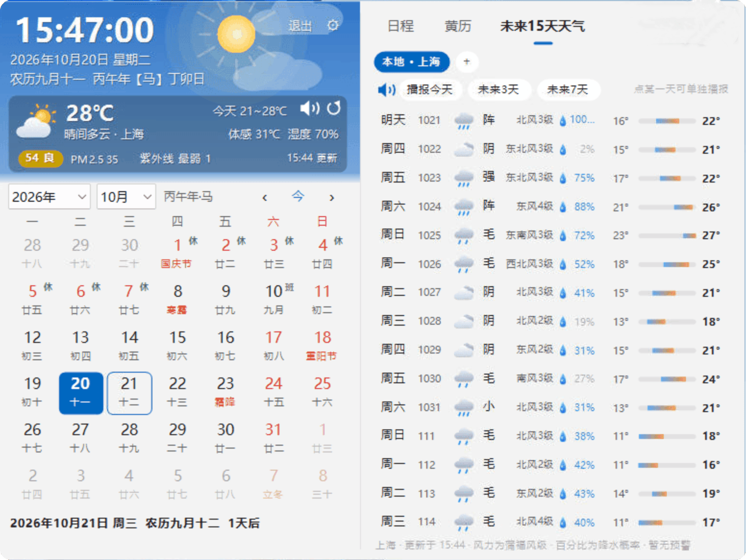
Task: Click water drop icon in 明天 row
Action: (x=563, y=121)
